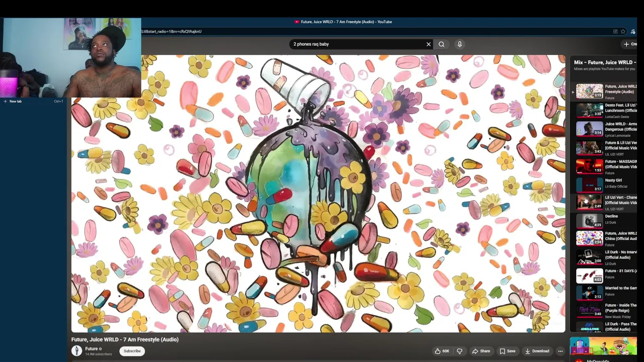Image resolution: width=644 pixels, height=362 pixels.
Task: Click the browser address bar URL
Action: [x=171, y=31]
